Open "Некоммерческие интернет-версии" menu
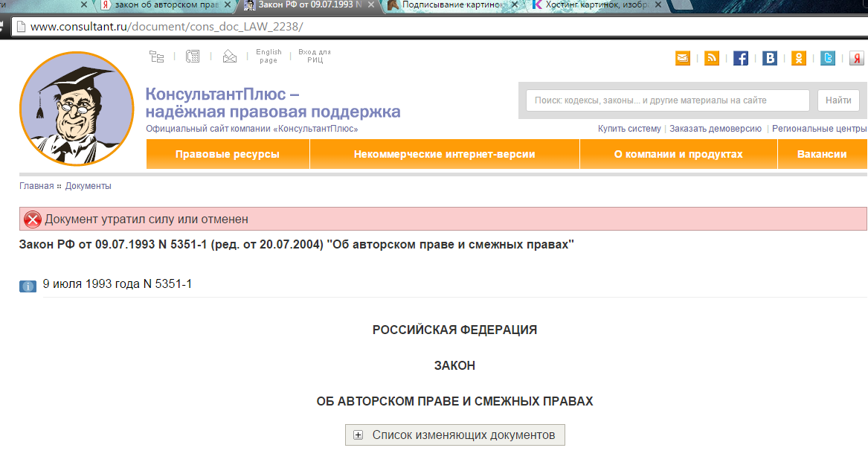This screenshot has width=868, height=468. click(x=445, y=154)
